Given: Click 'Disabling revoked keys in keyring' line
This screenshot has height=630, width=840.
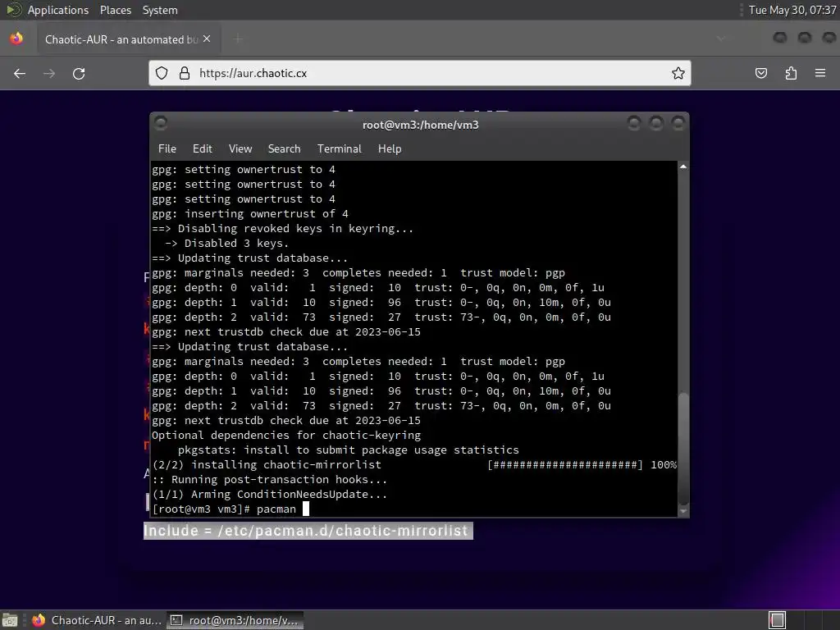Looking at the screenshot, I should click(283, 228).
